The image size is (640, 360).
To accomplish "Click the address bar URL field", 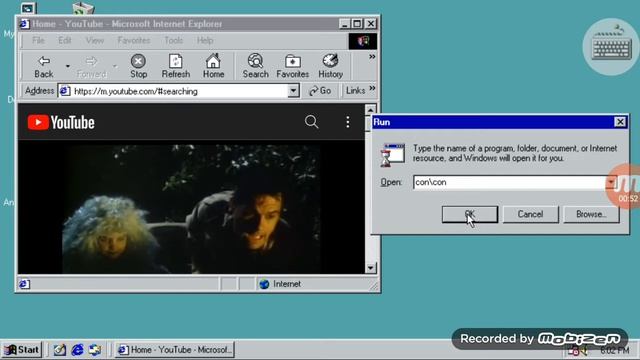I will (180, 91).
